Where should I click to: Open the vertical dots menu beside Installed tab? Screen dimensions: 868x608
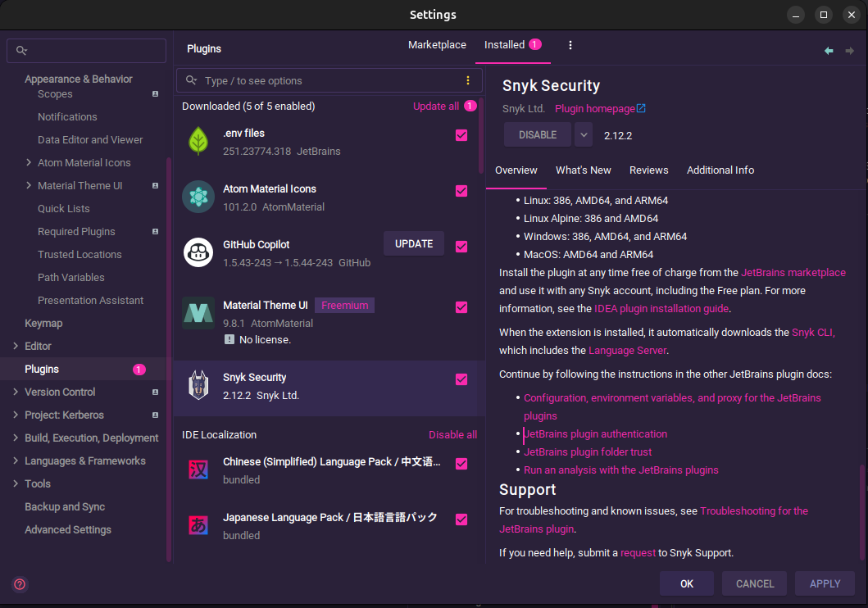pyautogui.click(x=570, y=45)
